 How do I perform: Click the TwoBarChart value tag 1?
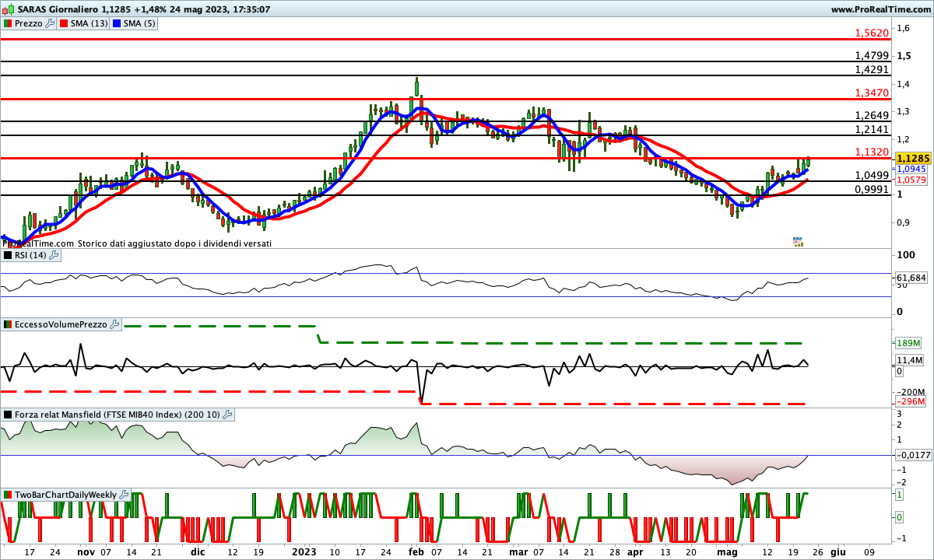[900, 495]
